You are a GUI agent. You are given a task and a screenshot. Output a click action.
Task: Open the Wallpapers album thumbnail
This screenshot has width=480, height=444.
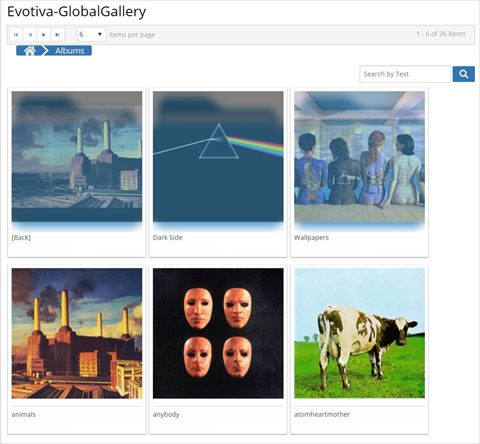pos(359,157)
